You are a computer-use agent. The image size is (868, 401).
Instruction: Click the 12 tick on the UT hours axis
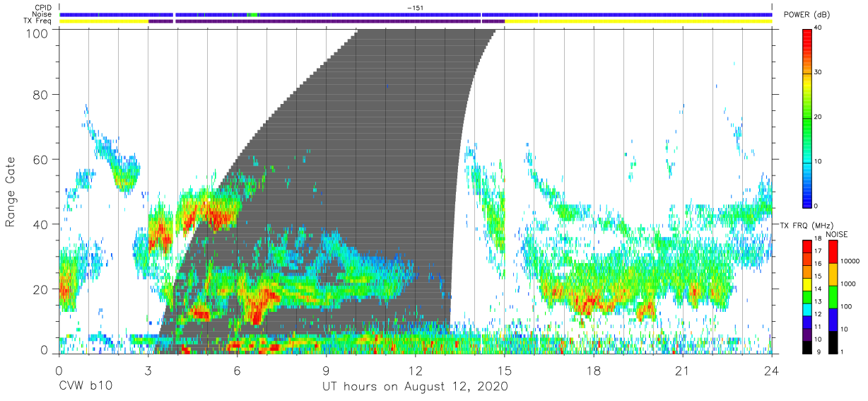tap(416, 371)
